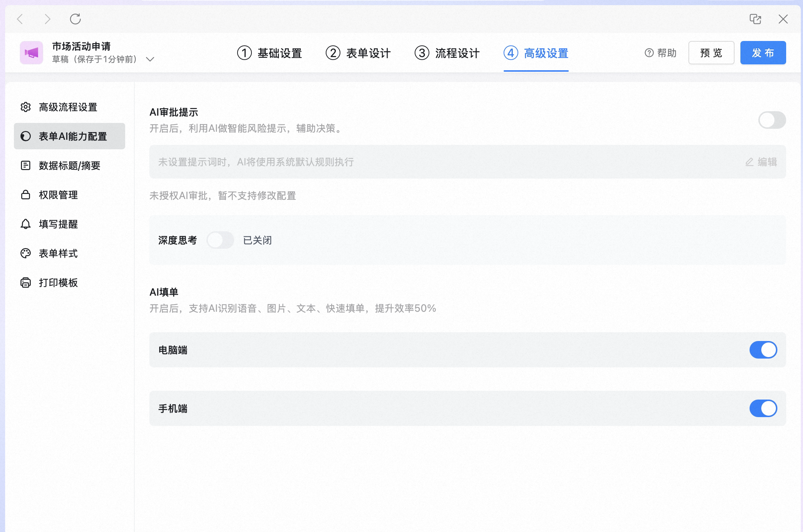Image resolution: width=803 pixels, height=532 pixels.
Task: Click the 帮助 link
Action: click(661, 53)
